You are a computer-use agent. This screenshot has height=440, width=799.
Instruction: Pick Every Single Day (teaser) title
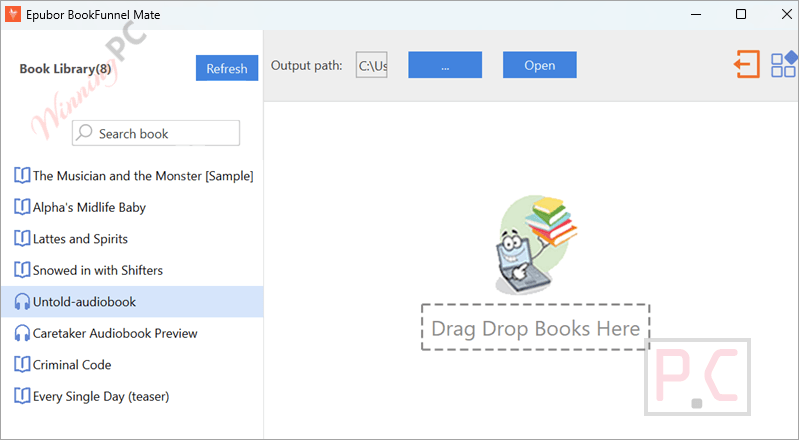[x=101, y=397]
